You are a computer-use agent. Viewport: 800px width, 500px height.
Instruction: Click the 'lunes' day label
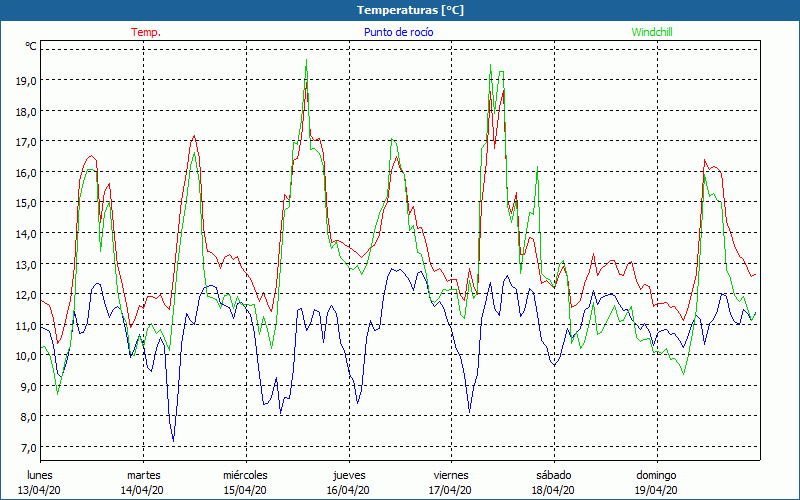(x=40, y=475)
